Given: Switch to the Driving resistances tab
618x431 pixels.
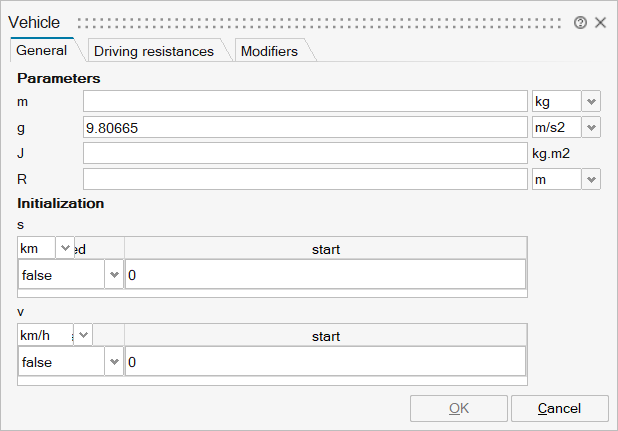Looking at the screenshot, I should click(x=153, y=51).
